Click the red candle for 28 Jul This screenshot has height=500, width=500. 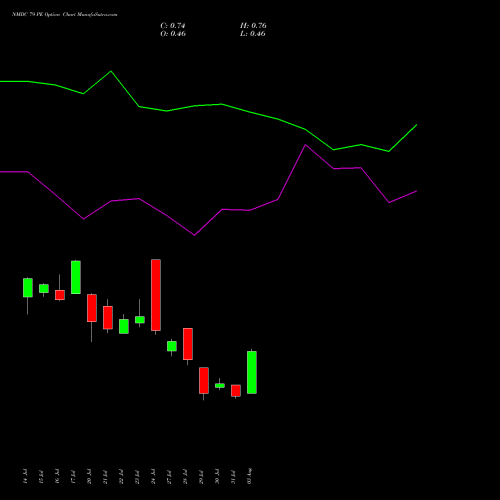(x=188, y=344)
